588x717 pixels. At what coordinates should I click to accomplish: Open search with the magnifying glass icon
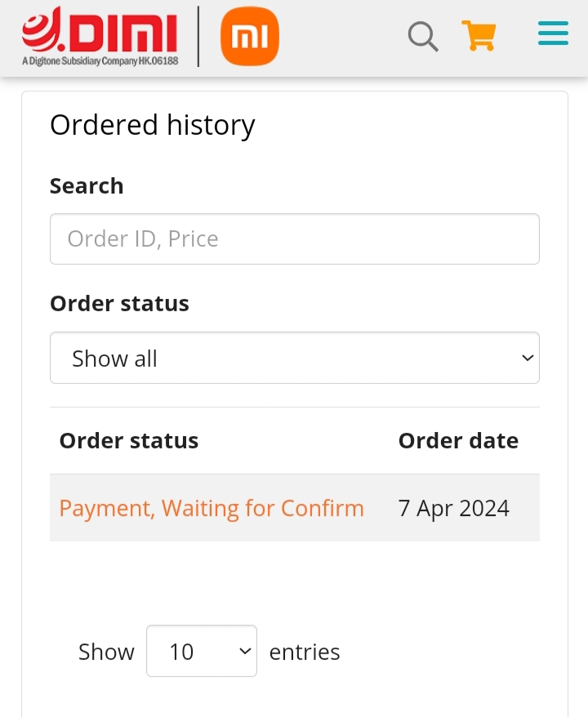click(423, 36)
